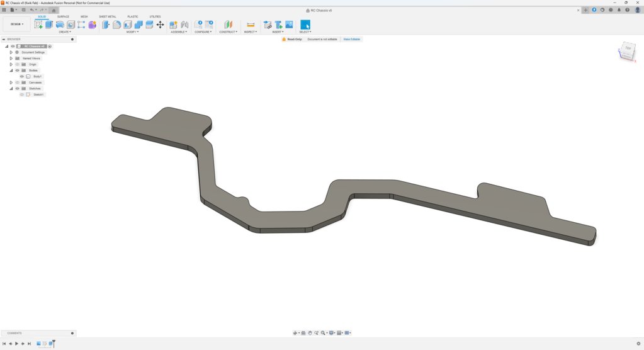Viewport: 644px width, 350px height.
Task: Switch to the Surface tab
Action: point(63,17)
